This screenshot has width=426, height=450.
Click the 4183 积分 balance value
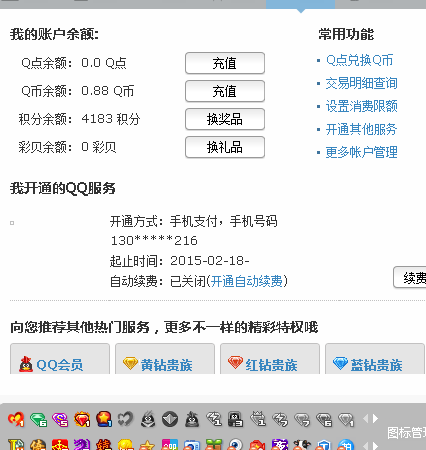[x=111, y=119]
